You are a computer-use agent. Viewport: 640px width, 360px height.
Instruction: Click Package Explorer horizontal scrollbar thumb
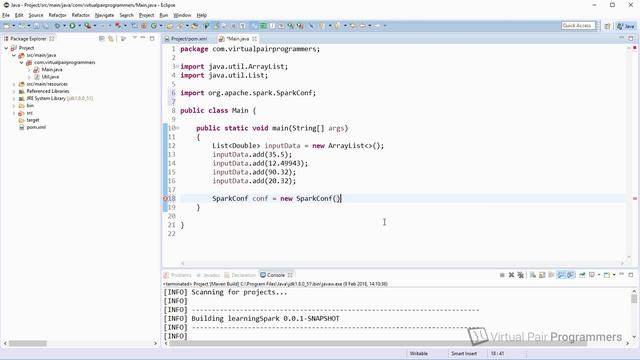pyautogui.click(x=28, y=344)
